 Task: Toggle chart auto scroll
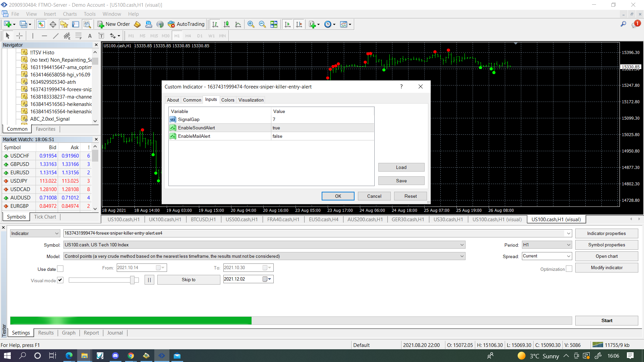tap(287, 24)
